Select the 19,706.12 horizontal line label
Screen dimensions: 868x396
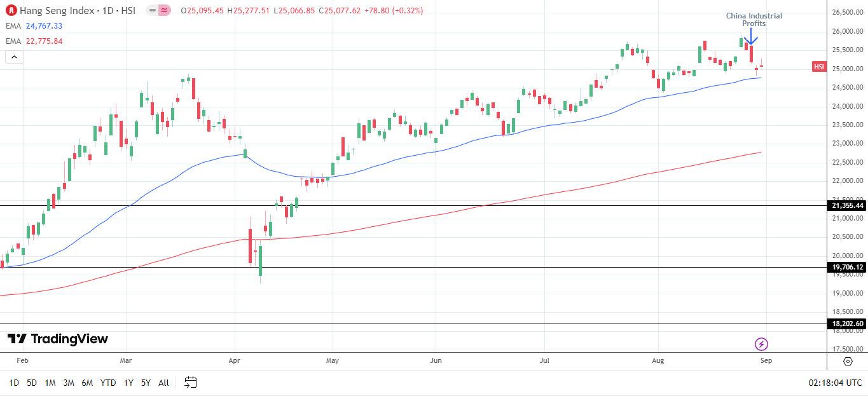(x=848, y=268)
